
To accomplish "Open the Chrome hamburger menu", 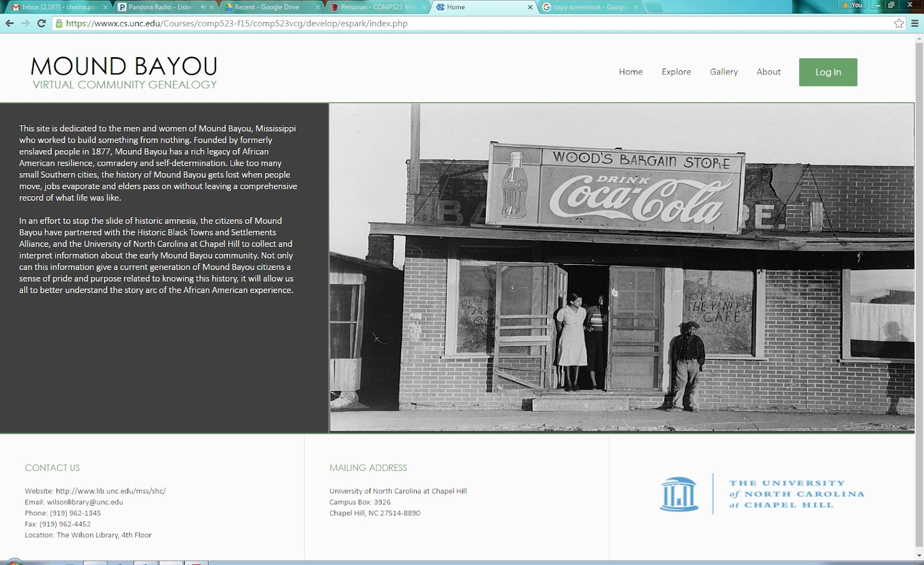I will pyautogui.click(x=915, y=24).
